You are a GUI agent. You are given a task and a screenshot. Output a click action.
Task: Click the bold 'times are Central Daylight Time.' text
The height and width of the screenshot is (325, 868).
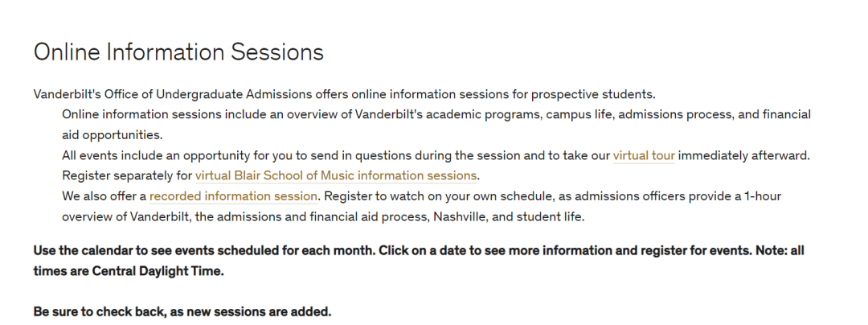point(129,271)
